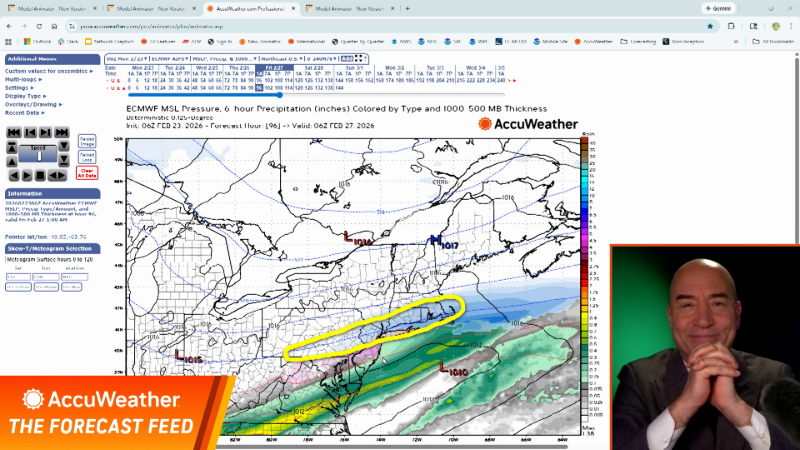Viewport: 800px width, 450px height.
Task: Open new browser tab with plus
Action: pyautogui.click(x=407, y=8)
